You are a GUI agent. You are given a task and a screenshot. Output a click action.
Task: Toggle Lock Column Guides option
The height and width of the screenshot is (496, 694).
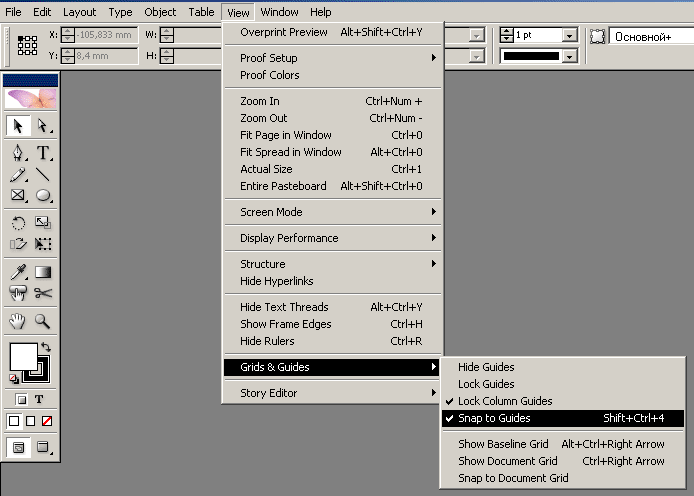point(563,401)
